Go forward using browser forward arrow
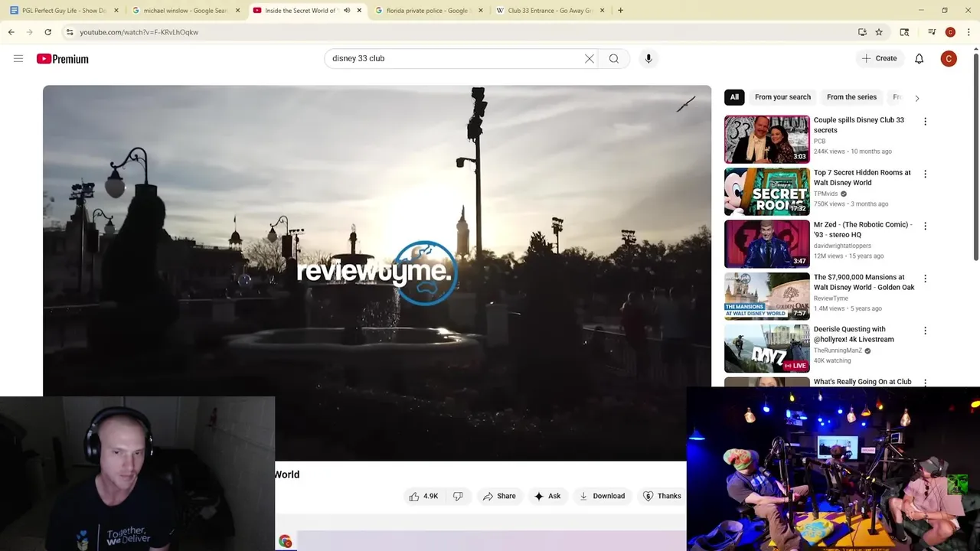Viewport: 980px width, 551px height. [30, 32]
